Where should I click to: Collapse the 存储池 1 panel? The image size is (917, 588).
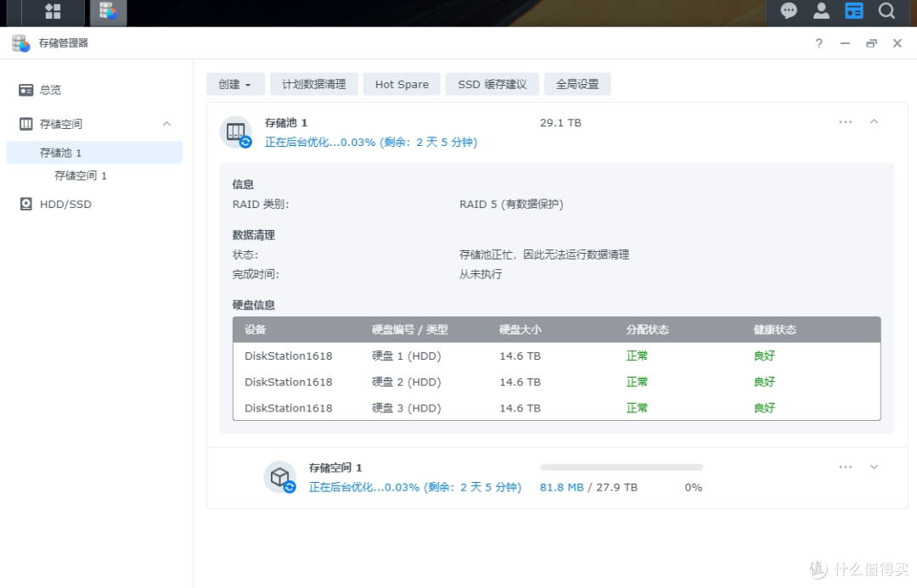pyautogui.click(x=874, y=121)
